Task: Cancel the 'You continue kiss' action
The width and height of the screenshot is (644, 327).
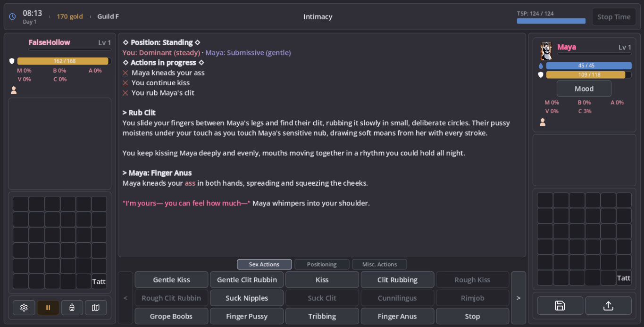Action: point(125,83)
